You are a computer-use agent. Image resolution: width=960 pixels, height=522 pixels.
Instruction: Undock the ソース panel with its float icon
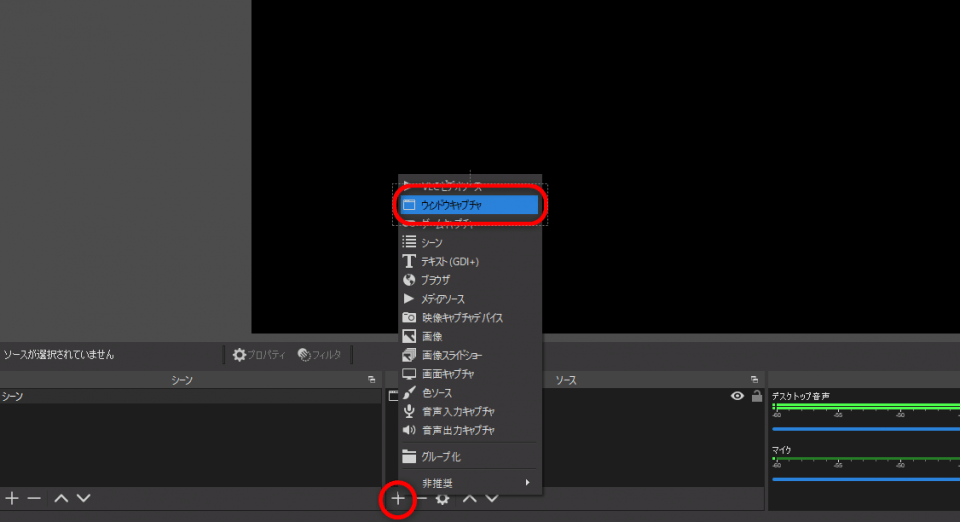click(755, 380)
